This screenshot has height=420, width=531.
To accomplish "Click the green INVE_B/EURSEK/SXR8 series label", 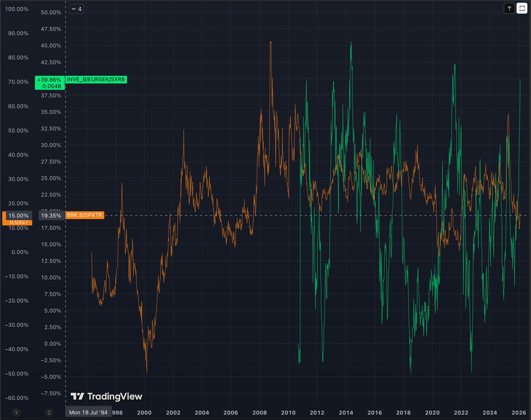I will pyautogui.click(x=96, y=80).
